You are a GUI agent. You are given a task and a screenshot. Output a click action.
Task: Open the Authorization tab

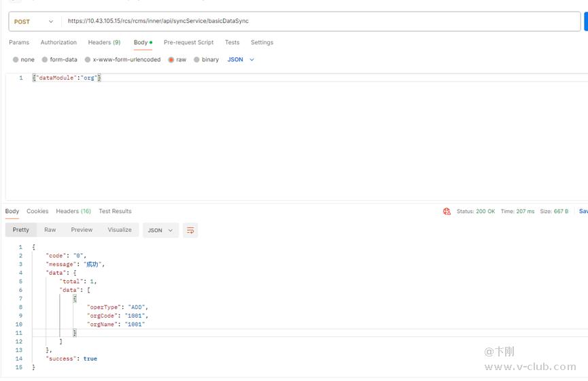pyautogui.click(x=58, y=42)
